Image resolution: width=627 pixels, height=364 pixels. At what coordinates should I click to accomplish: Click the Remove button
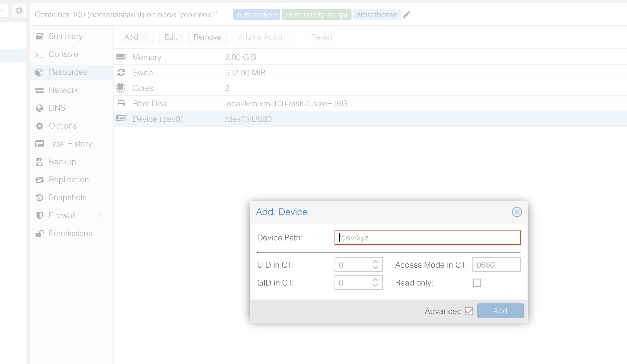pyautogui.click(x=207, y=37)
